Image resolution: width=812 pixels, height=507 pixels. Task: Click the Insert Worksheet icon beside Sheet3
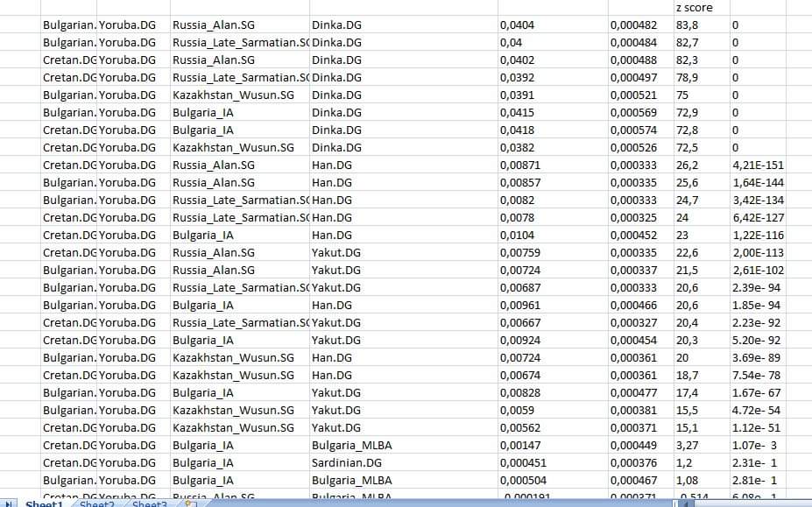click(189, 503)
